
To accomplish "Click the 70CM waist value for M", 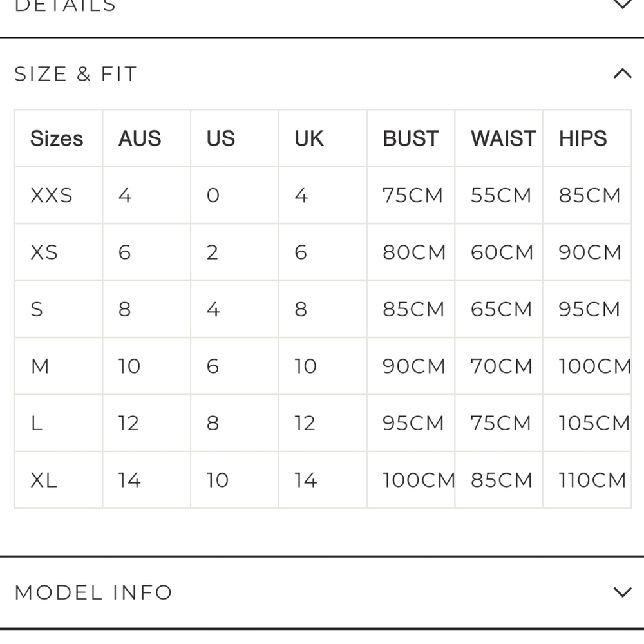I will (501, 366).
